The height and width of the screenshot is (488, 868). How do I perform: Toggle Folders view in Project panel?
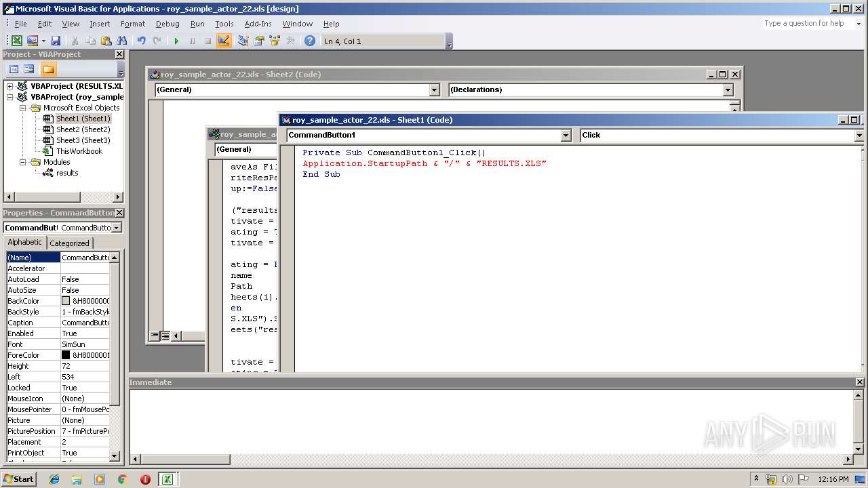48,69
